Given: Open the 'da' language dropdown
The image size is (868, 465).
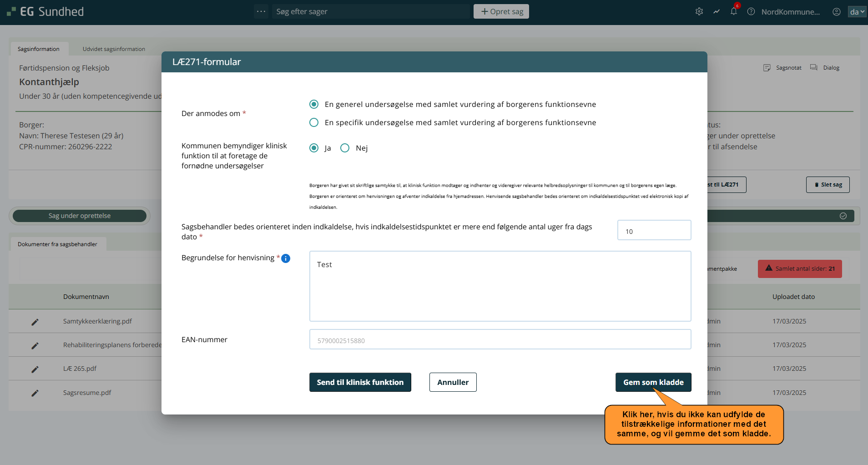Looking at the screenshot, I should click(857, 12).
